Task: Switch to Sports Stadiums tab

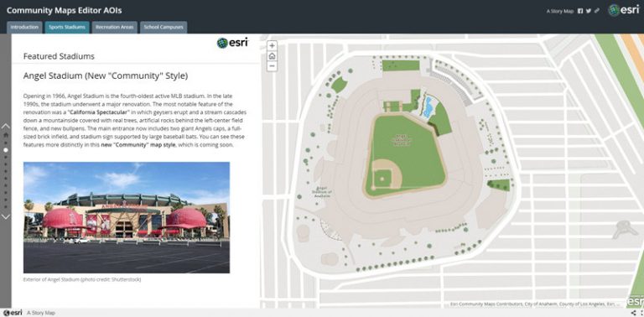Action: click(67, 27)
